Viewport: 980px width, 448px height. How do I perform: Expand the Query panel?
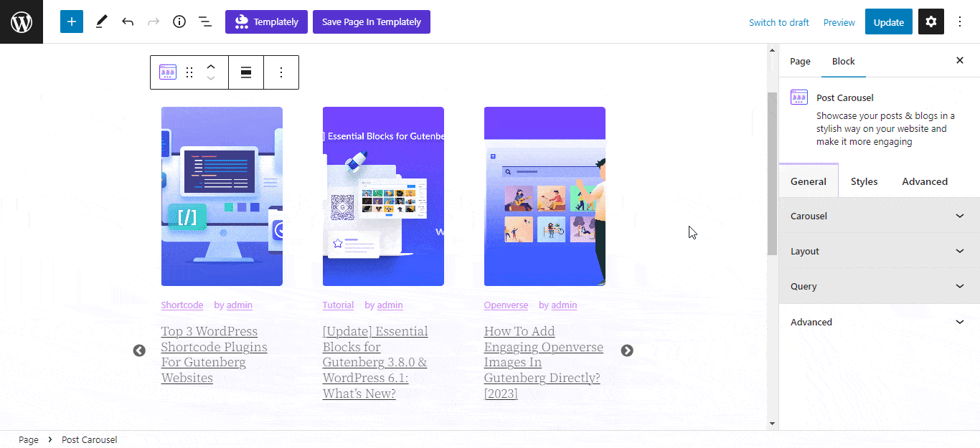tap(880, 286)
